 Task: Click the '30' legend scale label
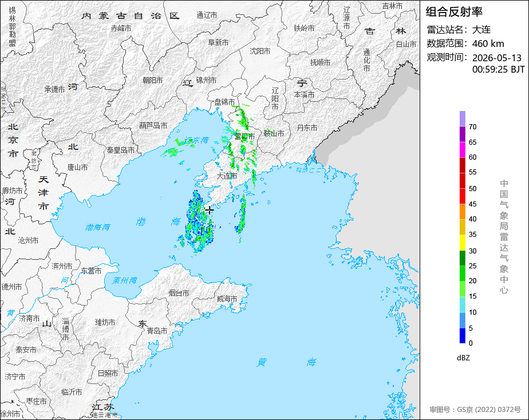tap(473, 251)
